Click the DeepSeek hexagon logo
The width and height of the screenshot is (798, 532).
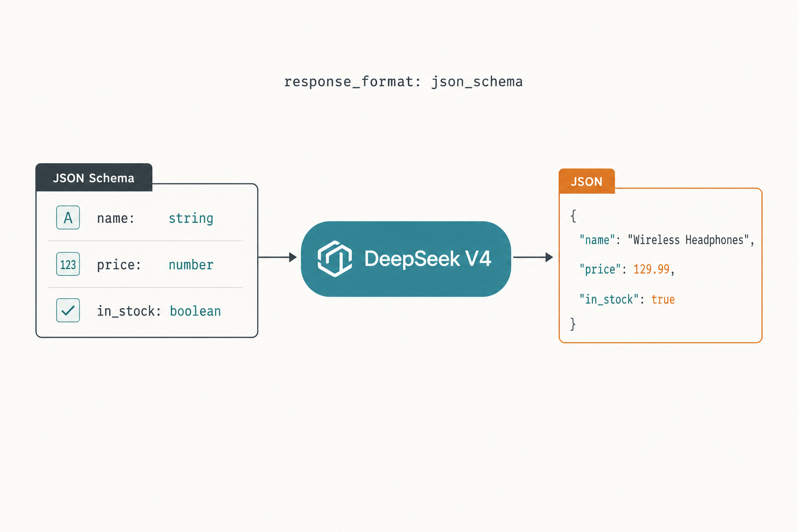point(335,259)
